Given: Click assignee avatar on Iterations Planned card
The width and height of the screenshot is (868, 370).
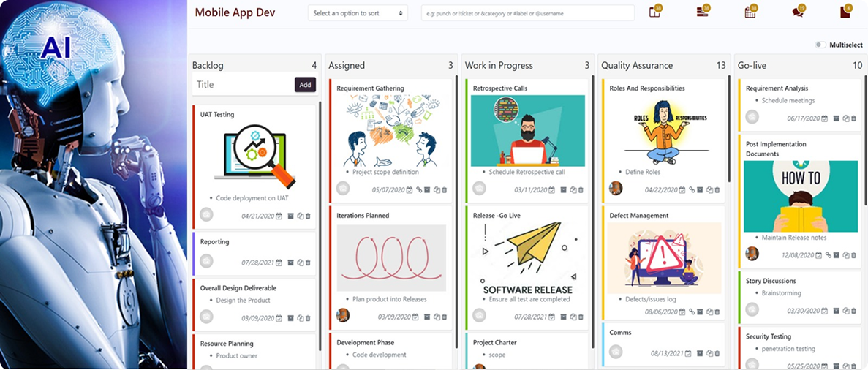Looking at the screenshot, I should (x=343, y=315).
